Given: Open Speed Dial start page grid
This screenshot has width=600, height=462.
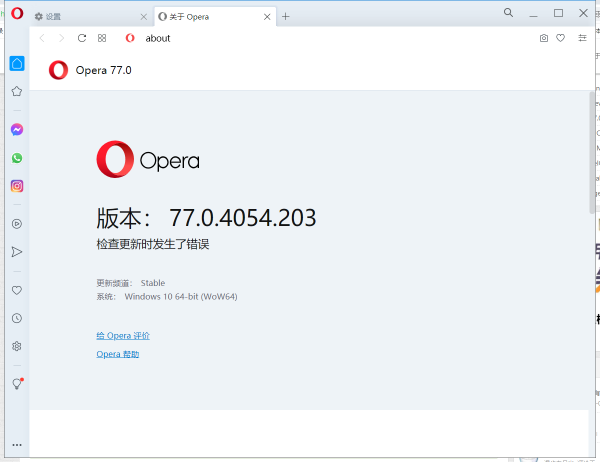Looking at the screenshot, I should tap(102, 38).
